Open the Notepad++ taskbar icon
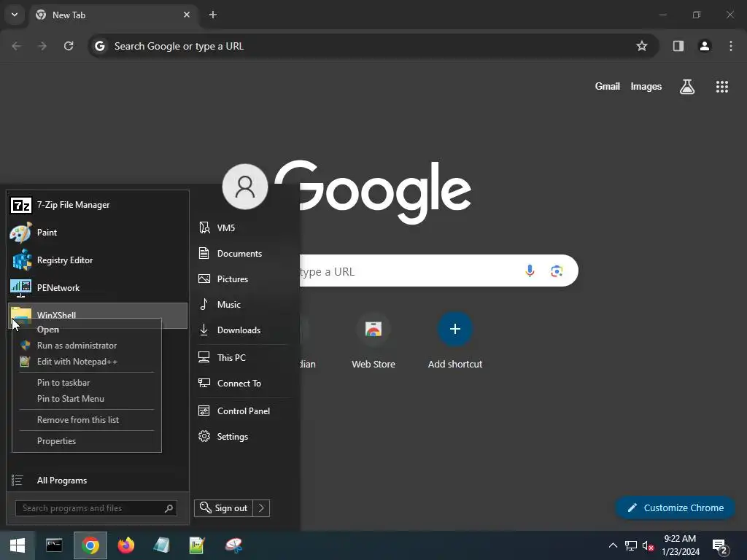 tap(197, 545)
